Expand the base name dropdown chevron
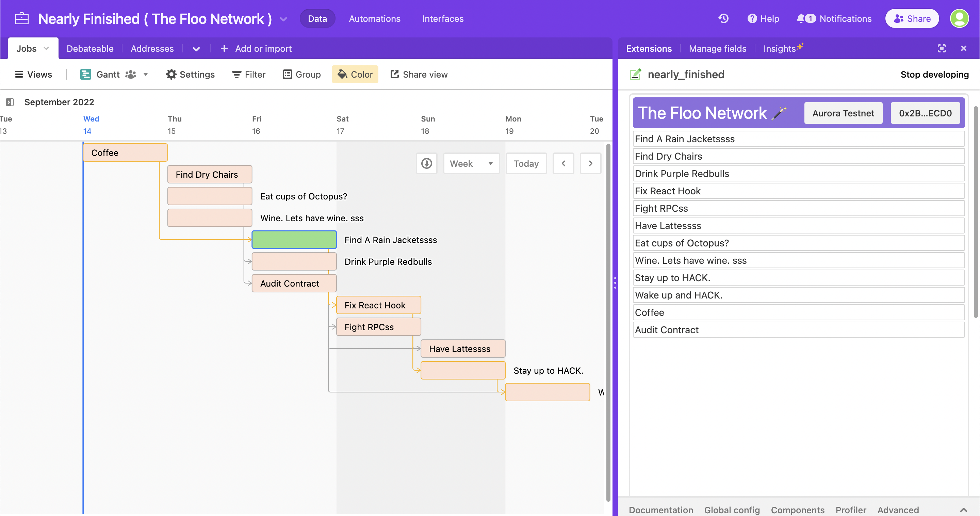Image resolution: width=980 pixels, height=516 pixels. coord(283,19)
